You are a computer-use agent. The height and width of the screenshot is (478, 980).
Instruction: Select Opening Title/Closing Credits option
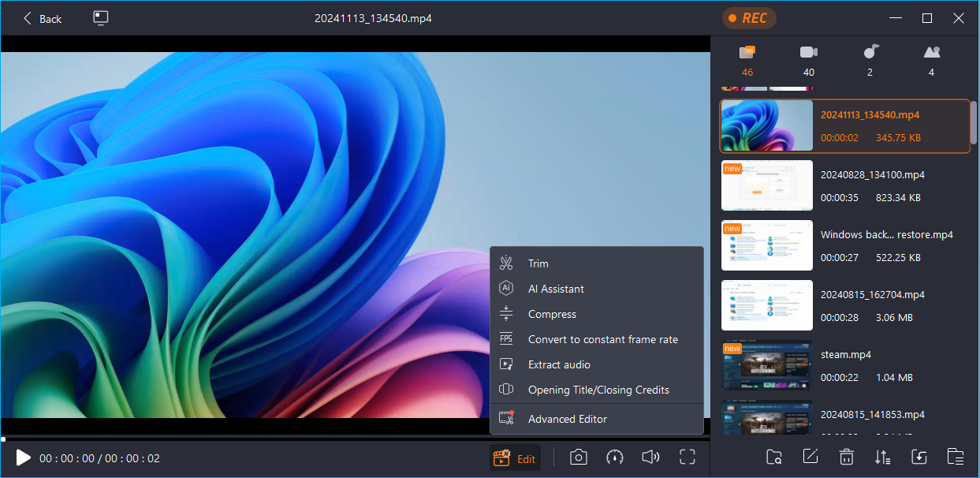coord(597,390)
